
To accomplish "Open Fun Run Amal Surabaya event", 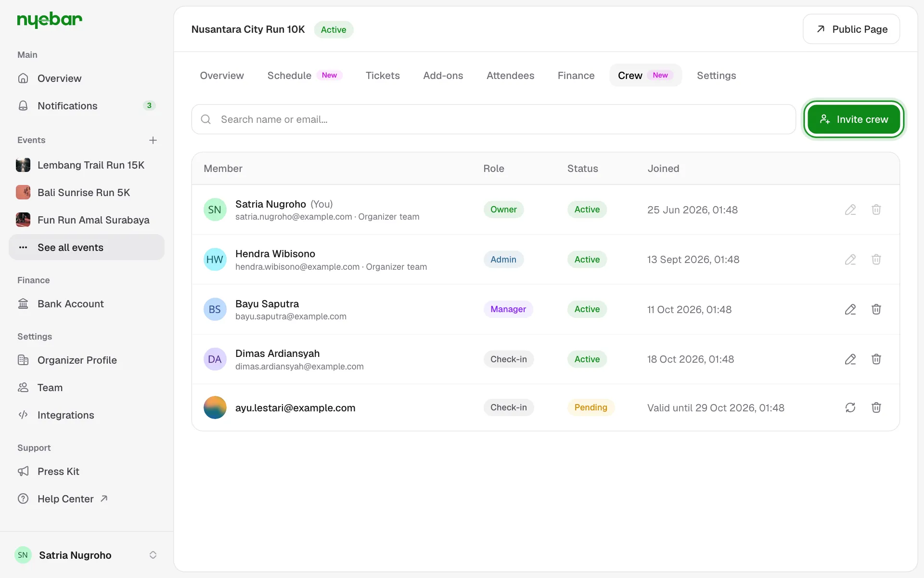I will (x=87, y=220).
